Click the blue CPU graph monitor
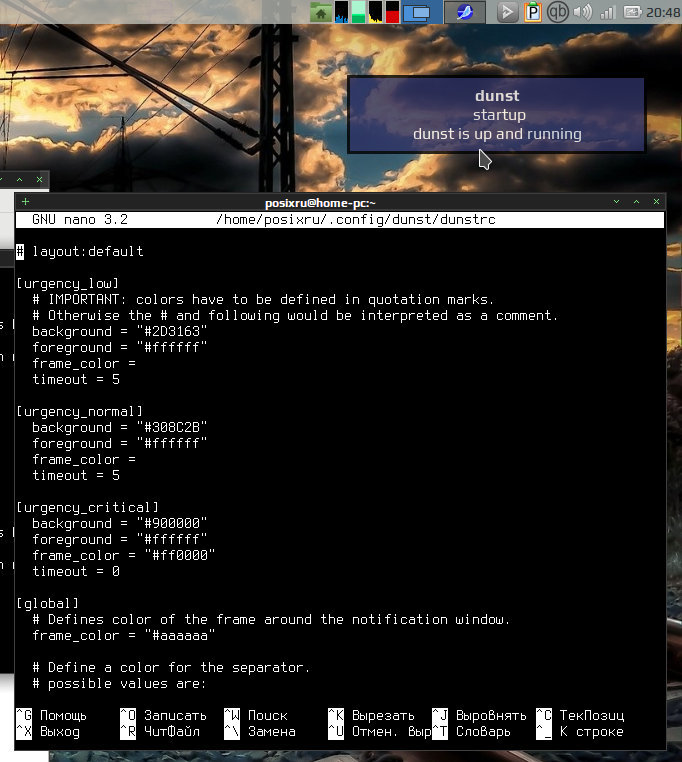Screen dimensions: 682x762 [342, 12]
